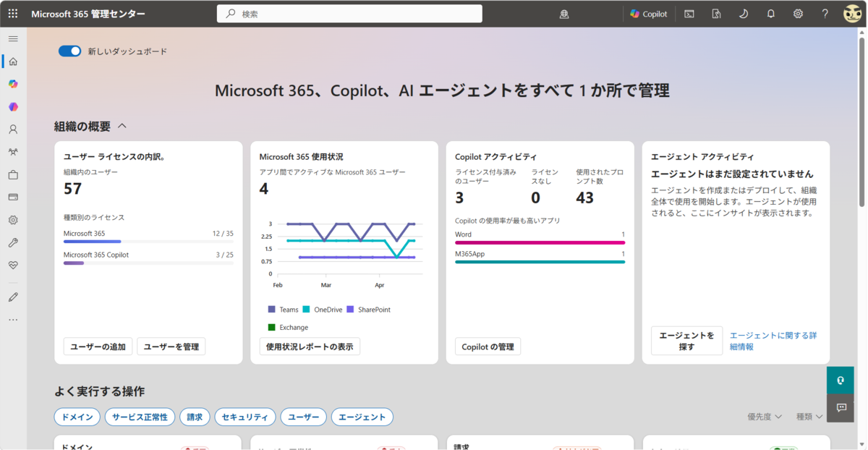
Task: Open the feedback chat bubble button
Action: pos(841,407)
